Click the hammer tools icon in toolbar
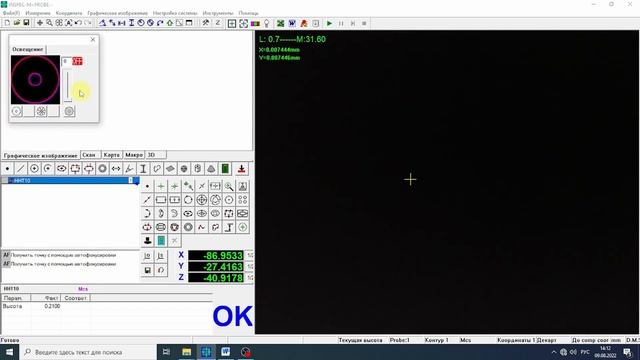Image resolution: width=640 pixels, height=360 pixels. [x=206, y=23]
